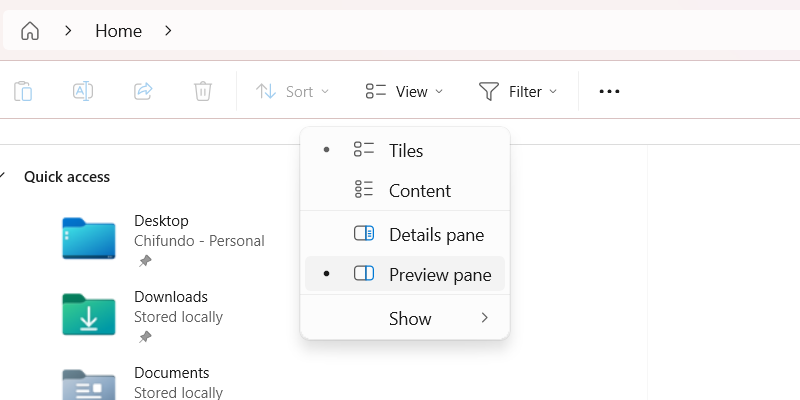Expand the chevron after Home breadcrumb

coord(168,31)
